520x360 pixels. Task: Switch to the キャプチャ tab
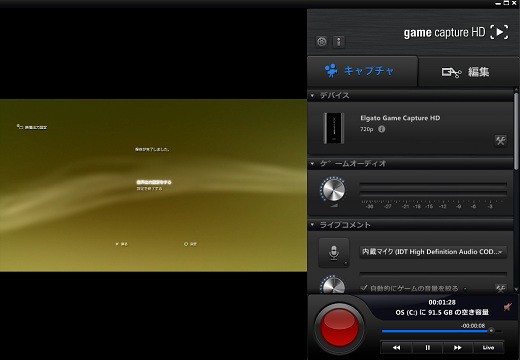click(x=362, y=71)
